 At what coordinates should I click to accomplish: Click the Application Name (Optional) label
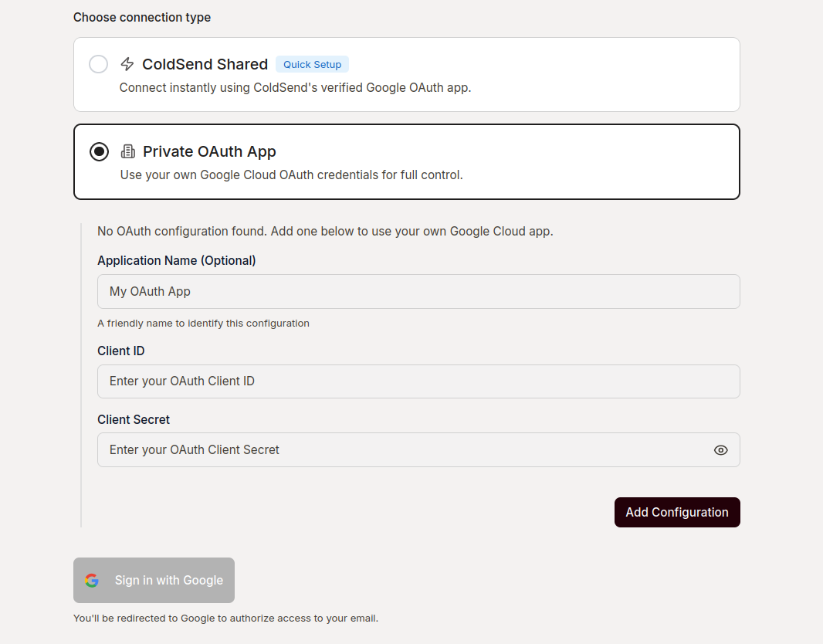pos(176,261)
